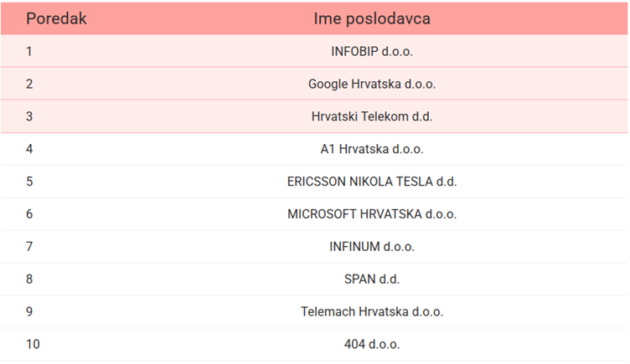
Task: Select 404 d.o.o. employer entry
Action: click(x=372, y=344)
